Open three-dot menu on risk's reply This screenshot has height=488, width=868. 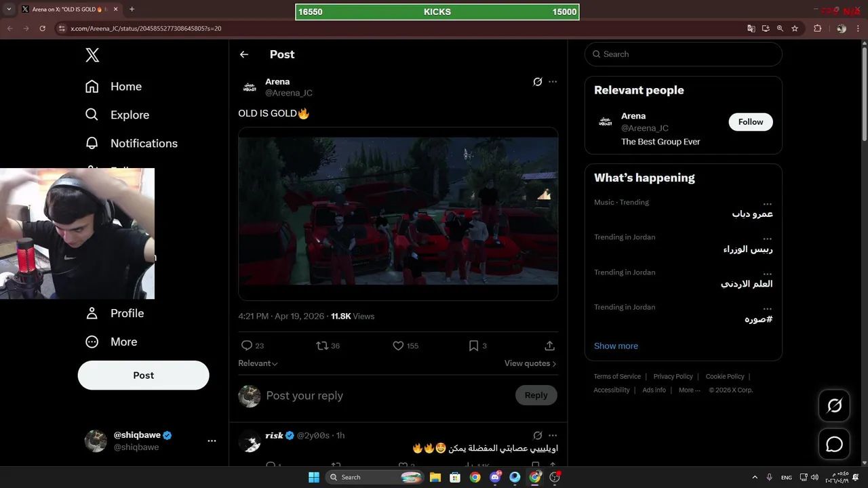click(x=553, y=435)
